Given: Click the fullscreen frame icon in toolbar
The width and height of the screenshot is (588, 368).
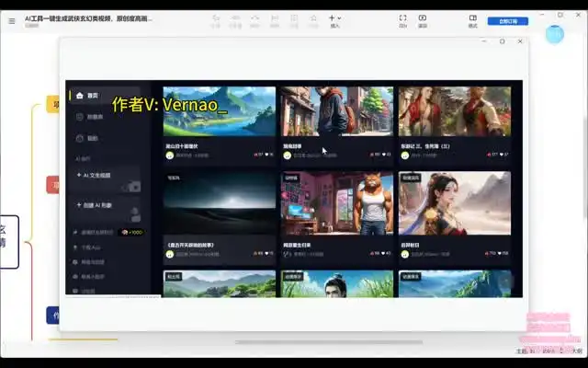Looking at the screenshot, I should tap(402, 18).
